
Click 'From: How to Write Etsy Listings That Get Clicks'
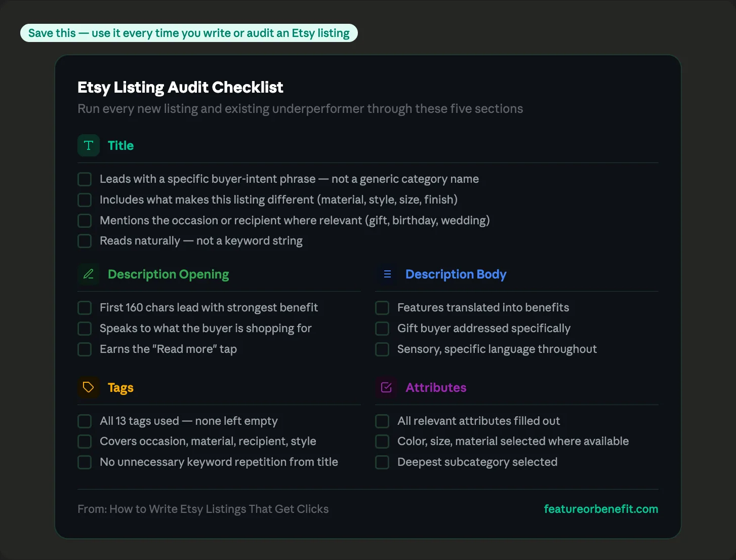coord(203,509)
